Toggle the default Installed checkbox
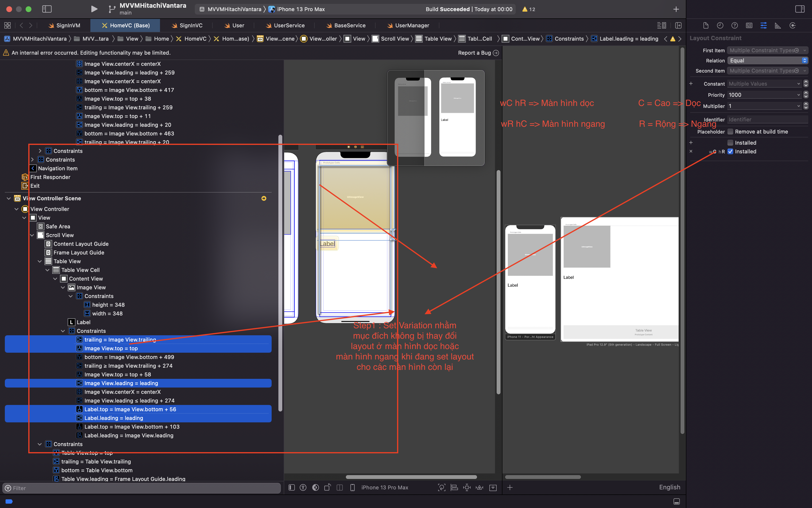The height and width of the screenshot is (508, 812). pyautogui.click(x=730, y=143)
